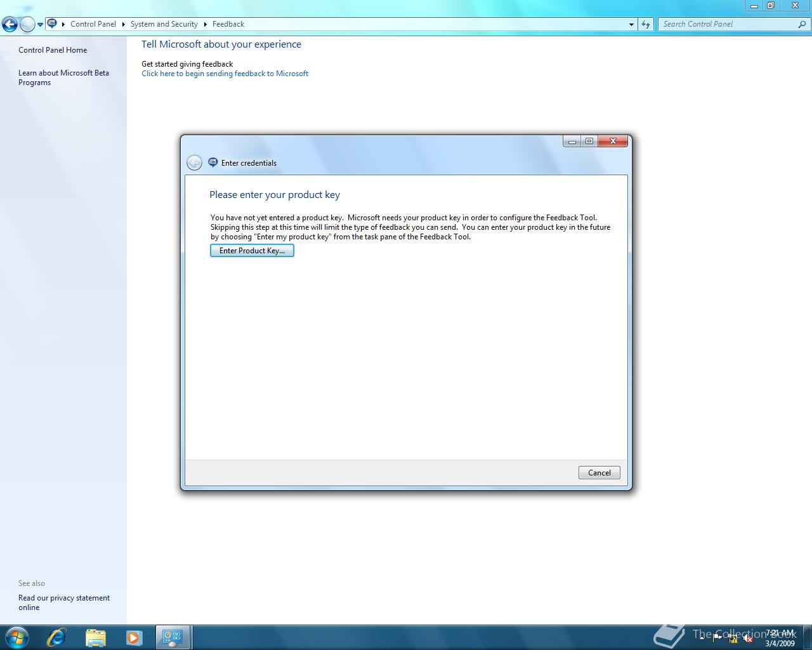The width and height of the screenshot is (812, 650).
Task: Expand the arrow after System and Security
Action: 205,24
